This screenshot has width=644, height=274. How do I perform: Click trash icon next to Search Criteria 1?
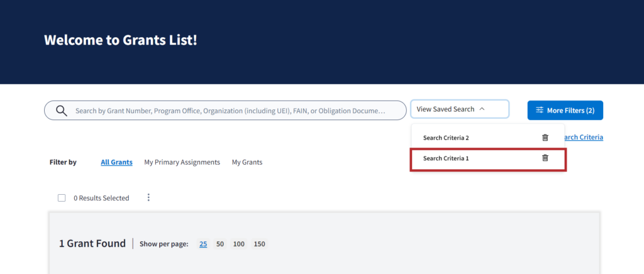(x=545, y=158)
